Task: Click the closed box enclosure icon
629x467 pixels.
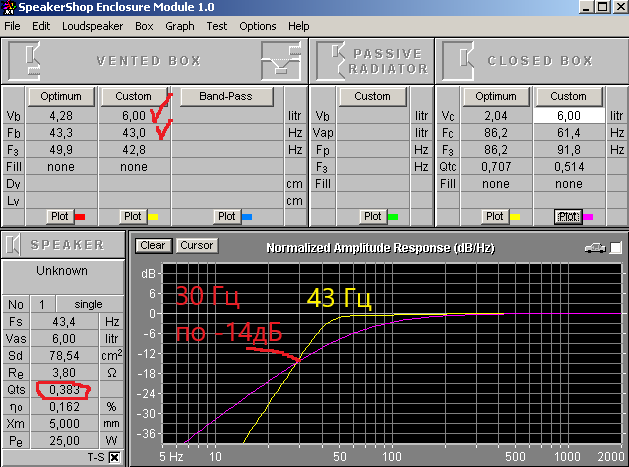Action: 458,61
